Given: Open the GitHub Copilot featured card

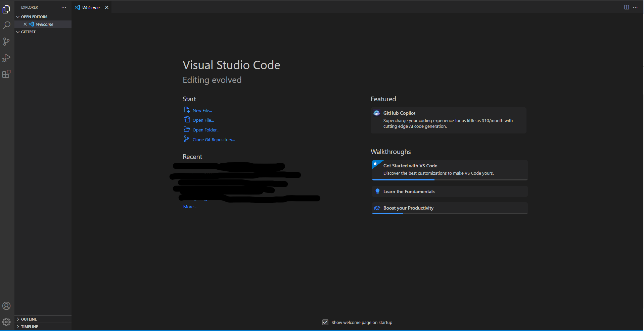Looking at the screenshot, I should 449,120.
